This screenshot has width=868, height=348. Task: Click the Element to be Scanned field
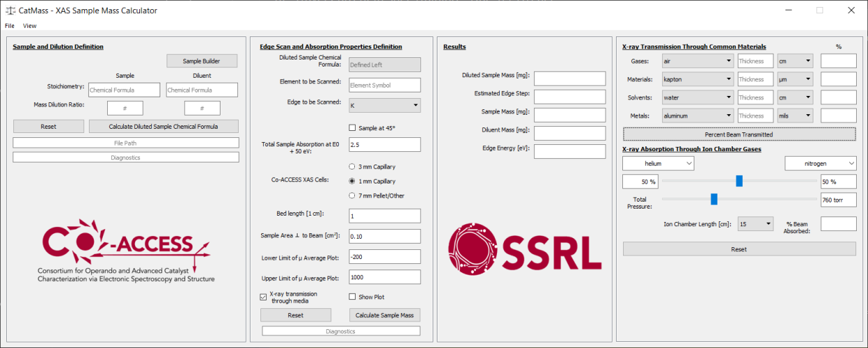[x=384, y=85]
